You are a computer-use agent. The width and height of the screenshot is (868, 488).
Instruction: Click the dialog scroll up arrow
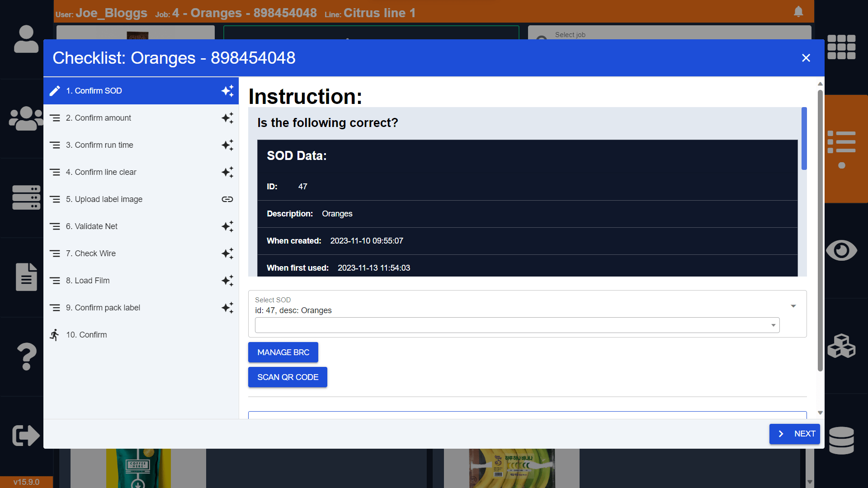(x=820, y=84)
